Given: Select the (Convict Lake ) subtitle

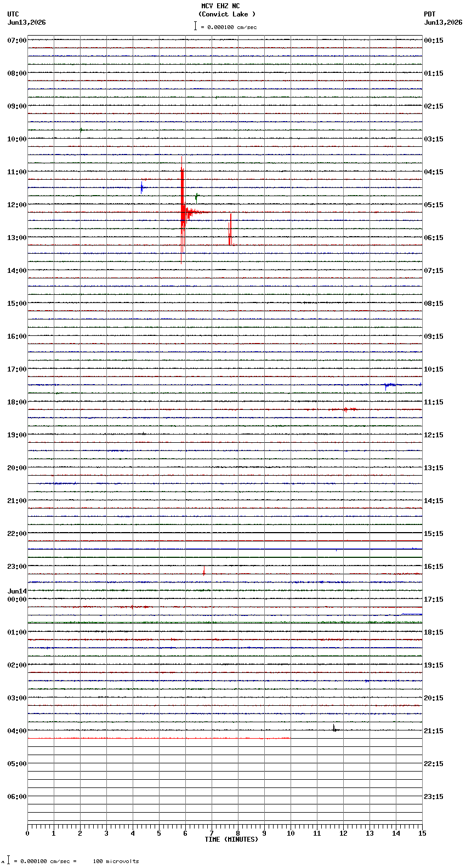Looking at the screenshot, I should pos(227,14).
